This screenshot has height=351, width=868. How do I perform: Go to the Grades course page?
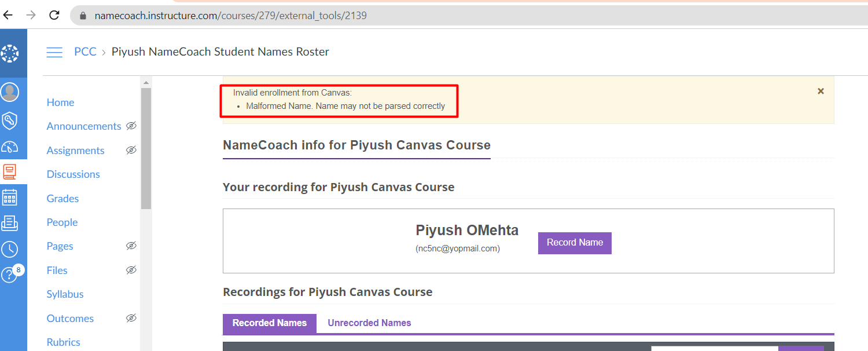pyautogui.click(x=62, y=198)
